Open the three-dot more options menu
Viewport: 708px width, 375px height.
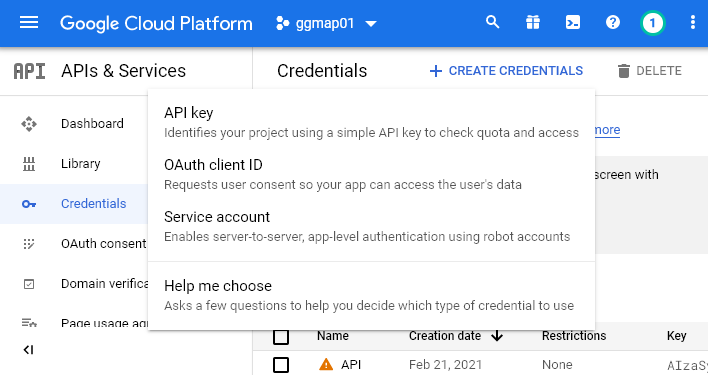pos(693,22)
